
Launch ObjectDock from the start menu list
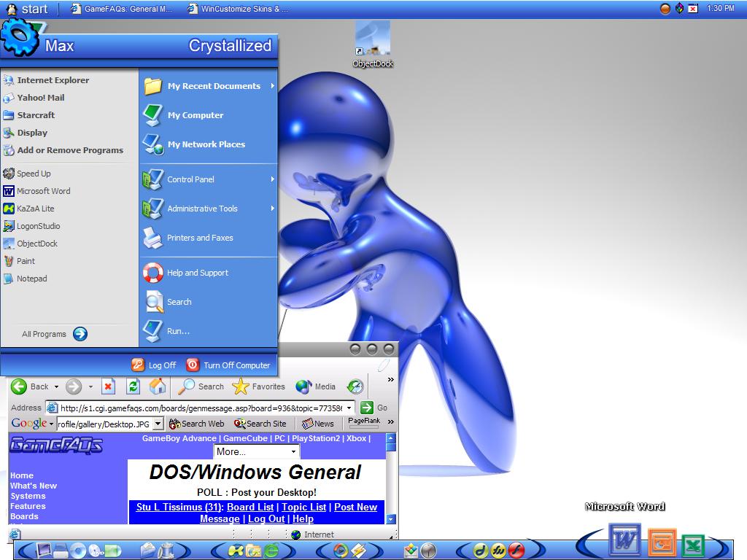(x=30, y=244)
